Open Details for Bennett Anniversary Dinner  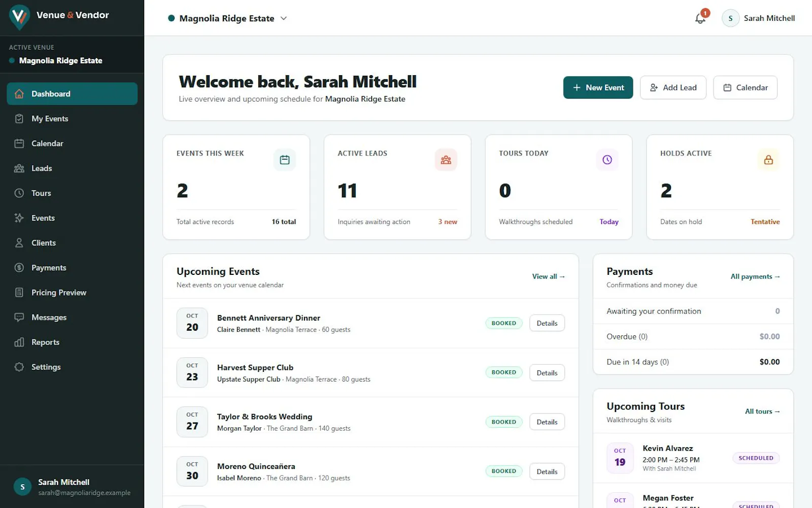click(547, 323)
